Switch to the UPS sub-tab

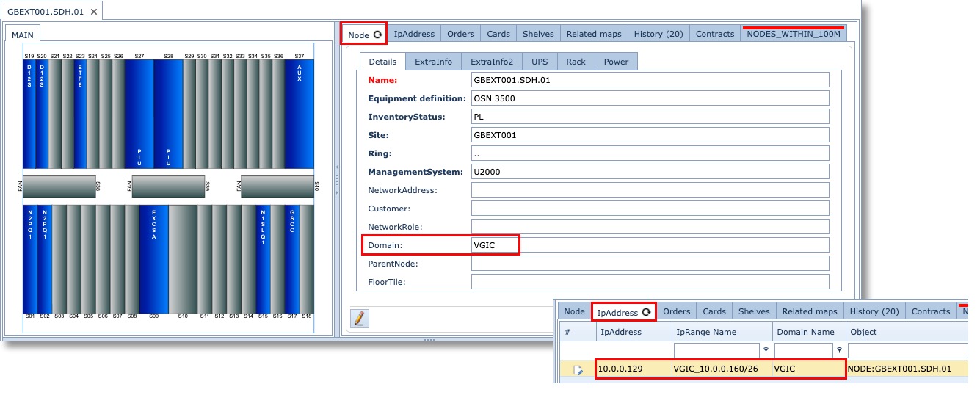coord(540,62)
